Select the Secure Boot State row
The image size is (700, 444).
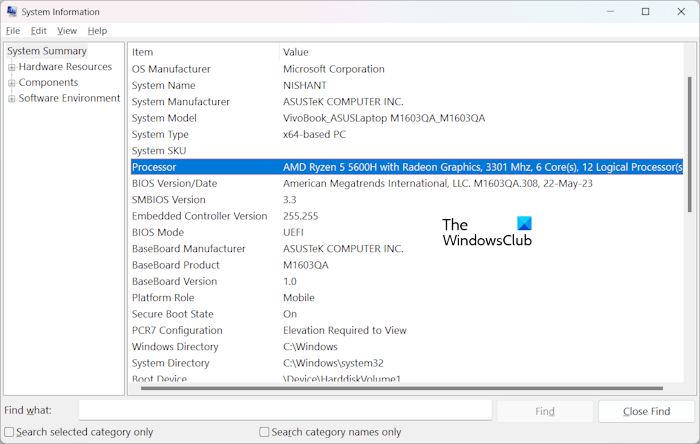(407, 314)
